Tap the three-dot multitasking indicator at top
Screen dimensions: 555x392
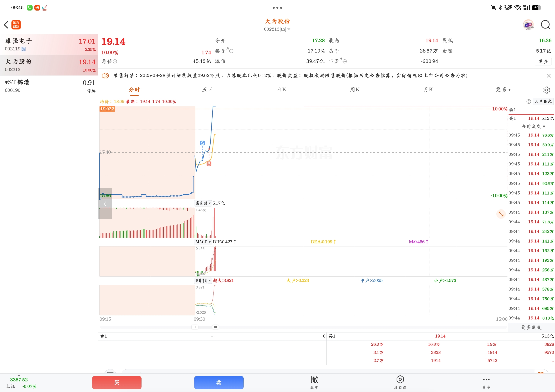277,8
